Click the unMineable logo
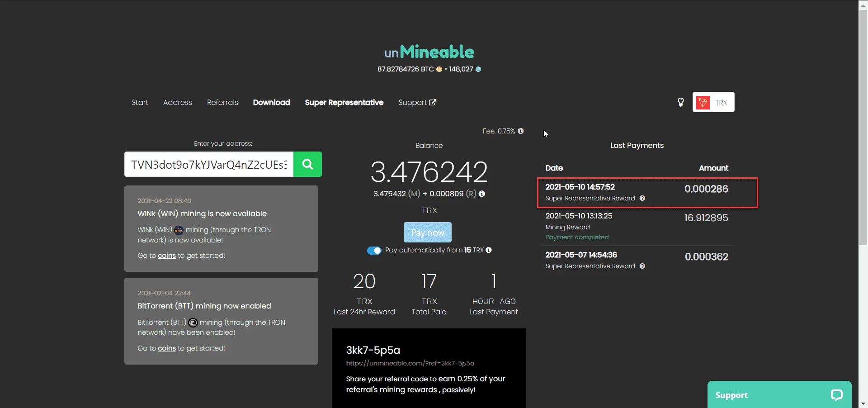The height and width of the screenshot is (408, 868). [429, 52]
